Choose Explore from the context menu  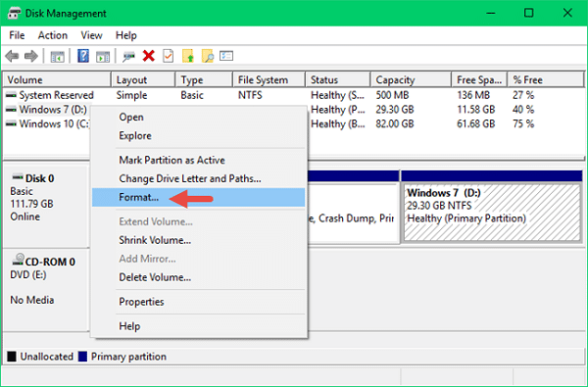click(199, 136)
